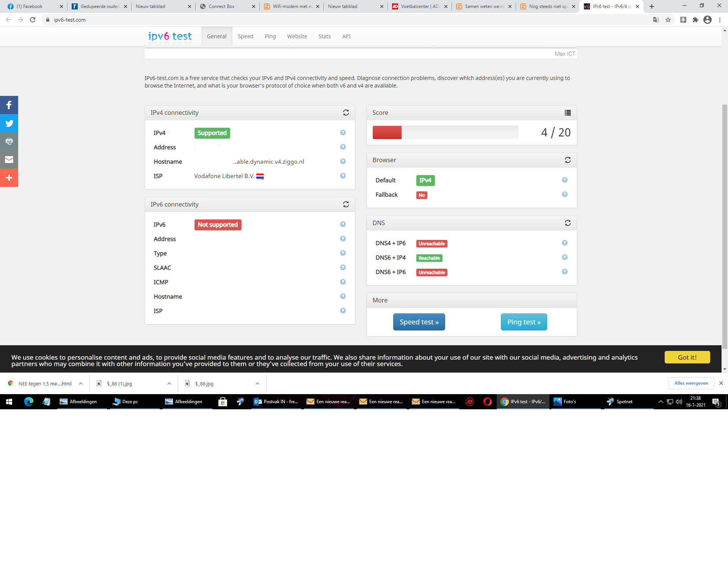
Task: Click the Facebook share sidebar icon
Action: coord(9,105)
